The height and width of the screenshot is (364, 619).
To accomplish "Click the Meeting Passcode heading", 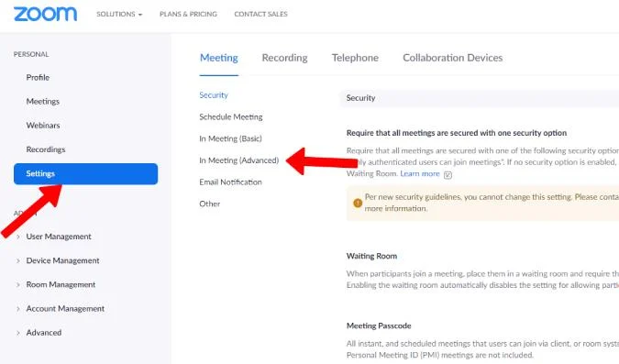I will coord(379,325).
